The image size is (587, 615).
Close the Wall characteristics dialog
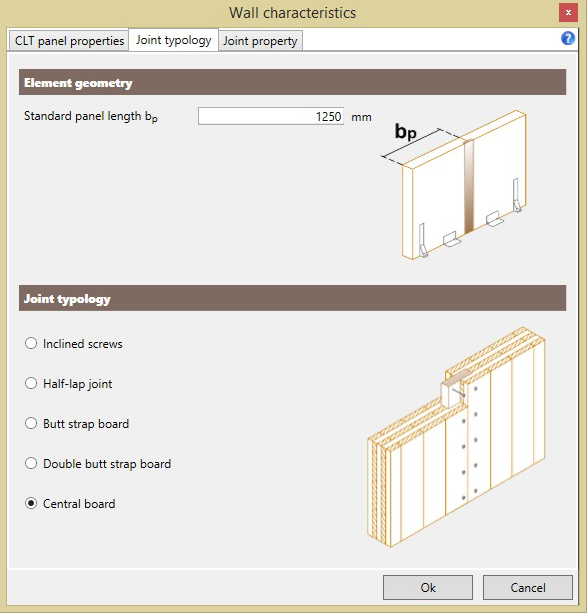568,13
